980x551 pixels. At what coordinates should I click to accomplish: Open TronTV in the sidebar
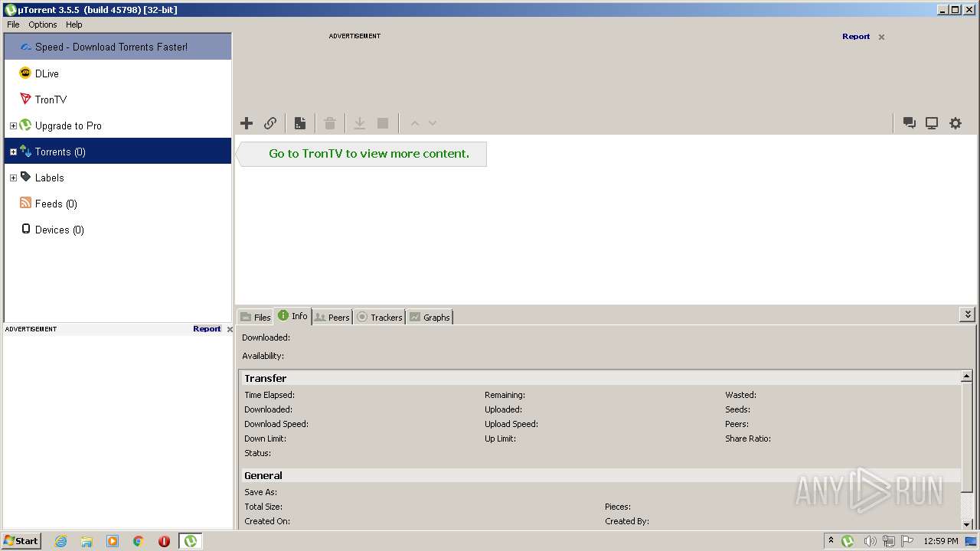click(118, 99)
